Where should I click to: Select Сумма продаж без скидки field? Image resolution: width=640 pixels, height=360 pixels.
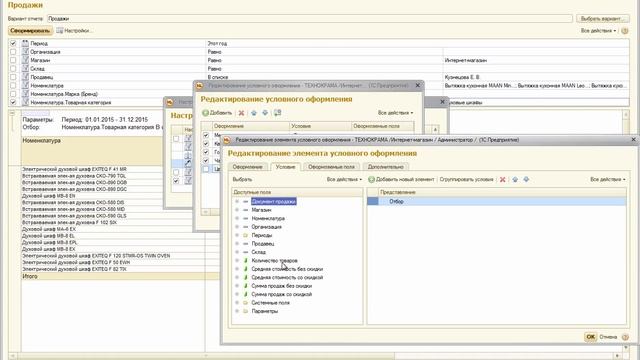click(x=282, y=286)
